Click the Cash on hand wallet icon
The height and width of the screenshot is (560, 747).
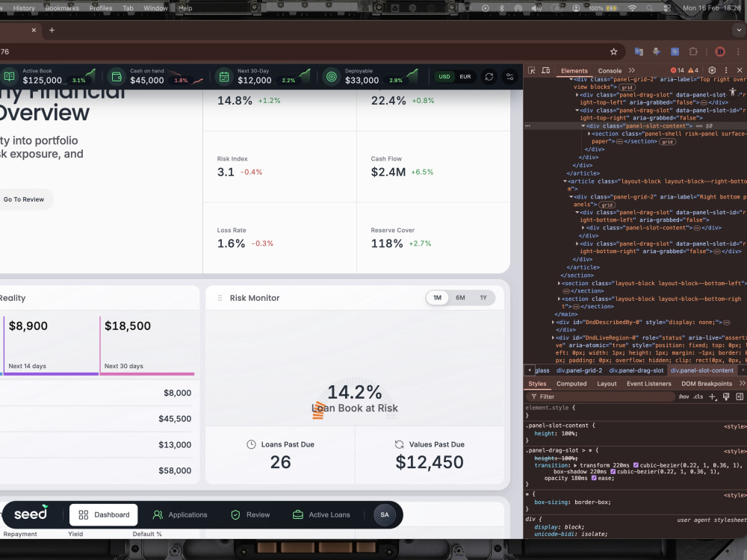(x=116, y=76)
